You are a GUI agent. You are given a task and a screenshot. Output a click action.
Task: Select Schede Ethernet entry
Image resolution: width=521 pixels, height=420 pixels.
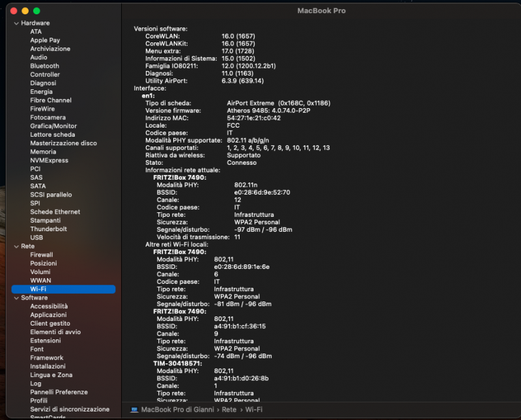(x=55, y=212)
